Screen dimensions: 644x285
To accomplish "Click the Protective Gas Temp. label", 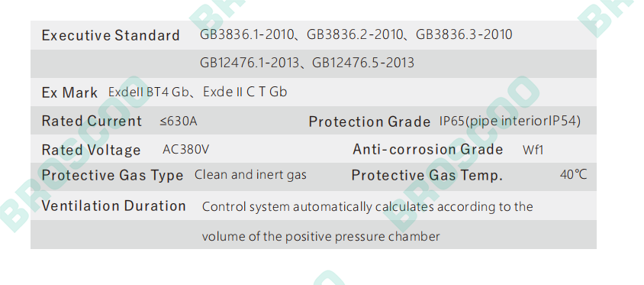I will click(427, 176).
